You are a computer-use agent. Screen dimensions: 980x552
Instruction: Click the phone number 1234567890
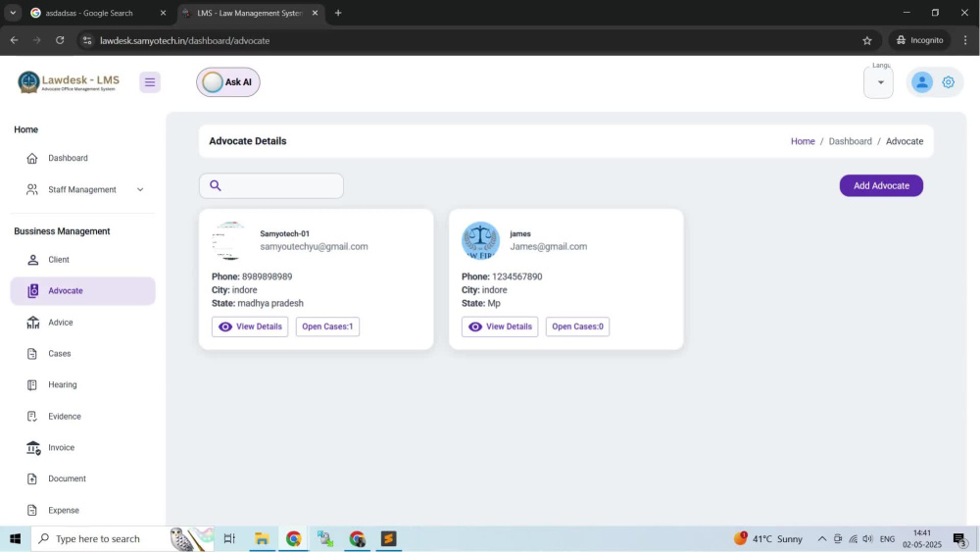(516, 276)
